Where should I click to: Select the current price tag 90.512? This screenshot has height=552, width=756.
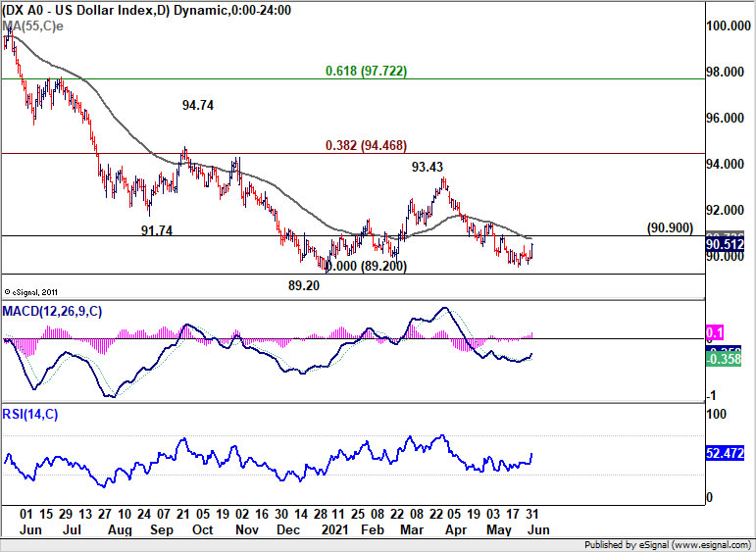725,245
